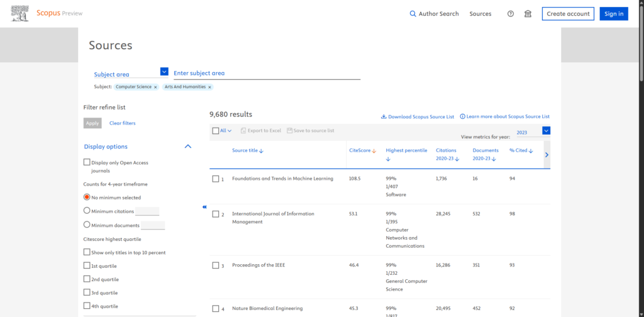The height and width of the screenshot is (317, 644).
Task: Open the Sources nav item
Action: pyautogui.click(x=480, y=14)
